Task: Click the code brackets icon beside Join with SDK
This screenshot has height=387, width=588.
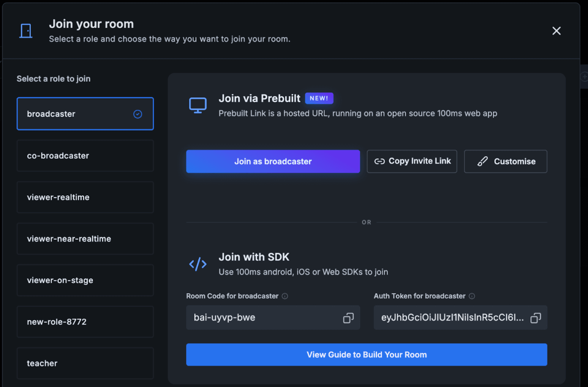Action: 198,264
